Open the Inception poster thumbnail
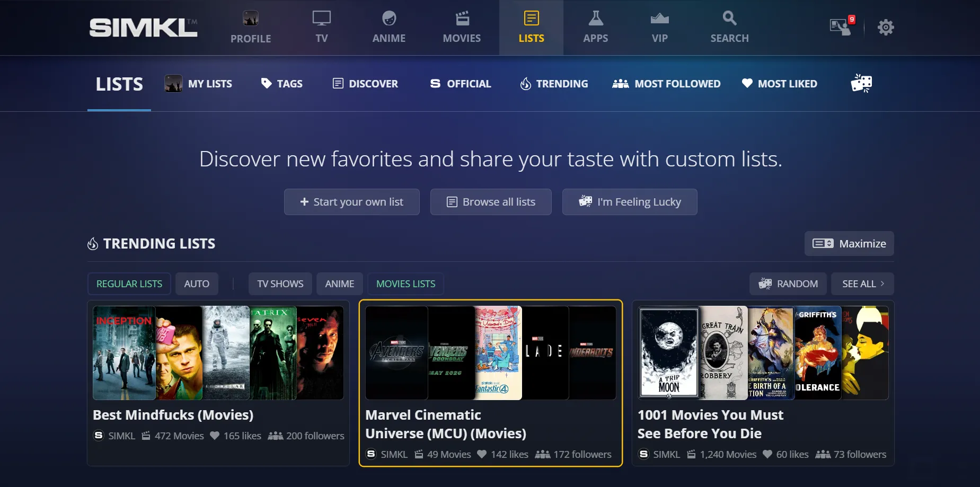The image size is (980, 487). (x=124, y=353)
